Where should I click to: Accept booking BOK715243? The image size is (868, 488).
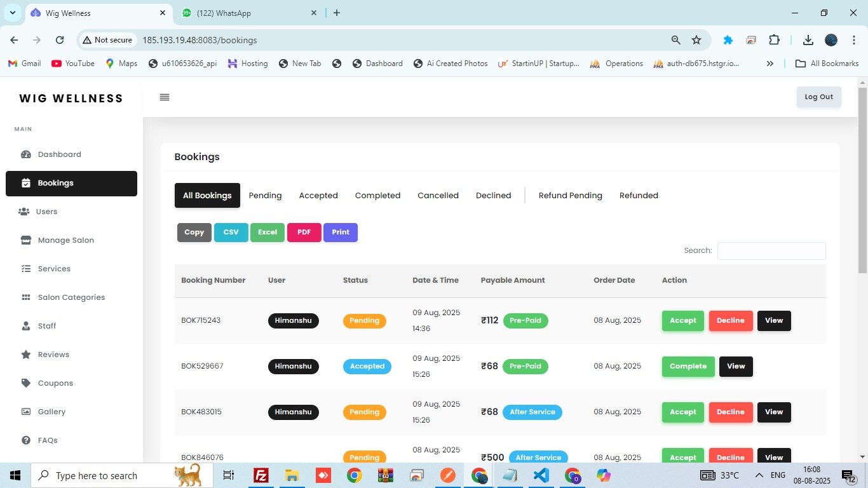pos(682,321)
